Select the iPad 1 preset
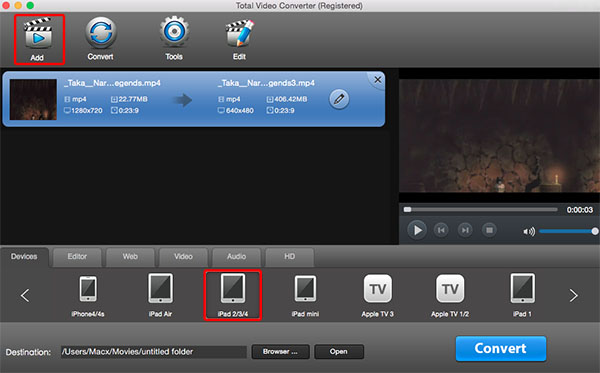 [522, 295]
